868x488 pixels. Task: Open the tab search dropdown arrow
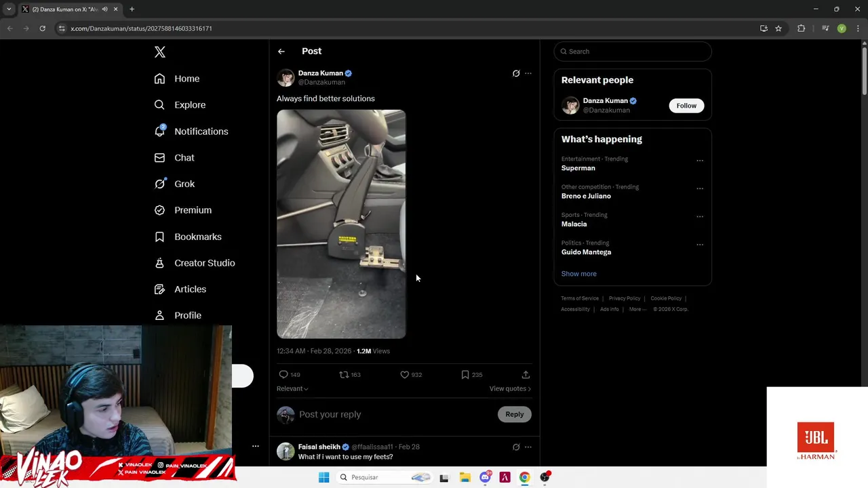click(9, 9)
